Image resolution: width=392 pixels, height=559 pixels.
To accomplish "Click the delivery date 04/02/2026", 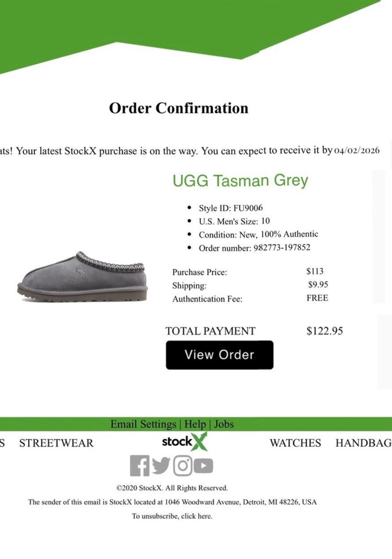I will click(x=357, y=150).
